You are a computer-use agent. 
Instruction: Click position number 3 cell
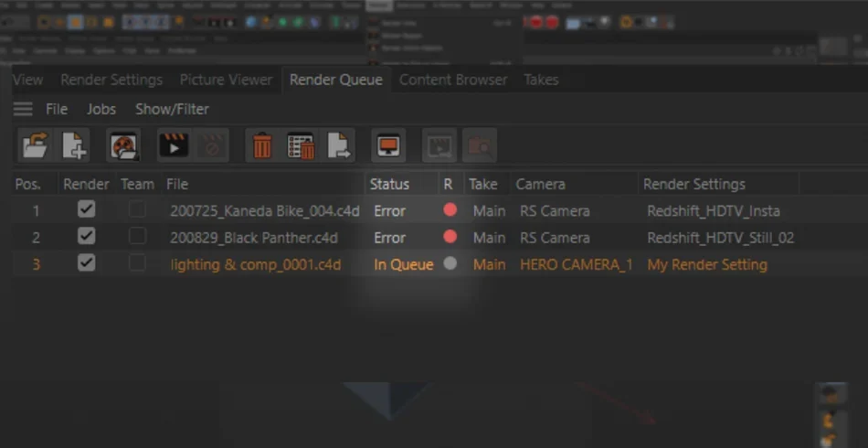(36, 265)
